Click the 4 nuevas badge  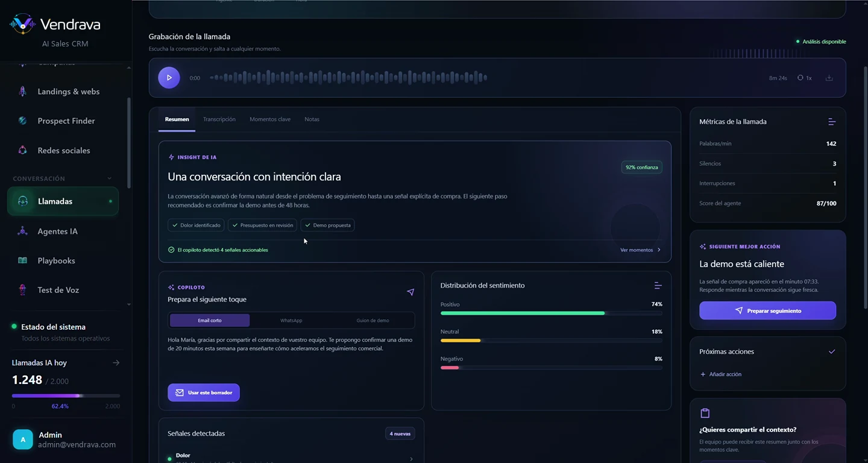coord(400,433)
